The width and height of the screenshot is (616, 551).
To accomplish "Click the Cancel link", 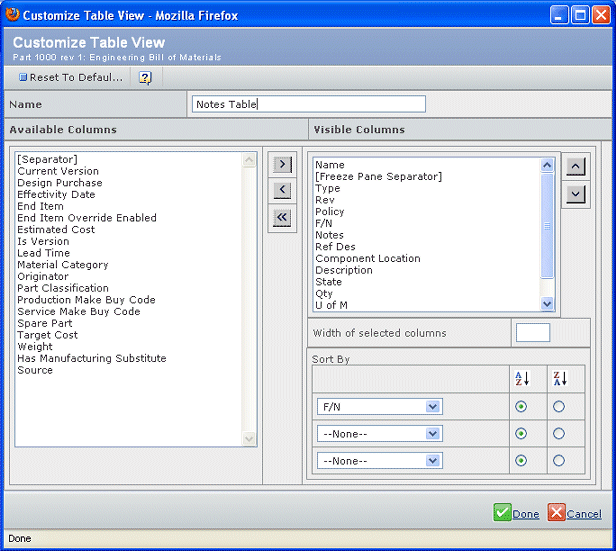I will pos(584,514).
